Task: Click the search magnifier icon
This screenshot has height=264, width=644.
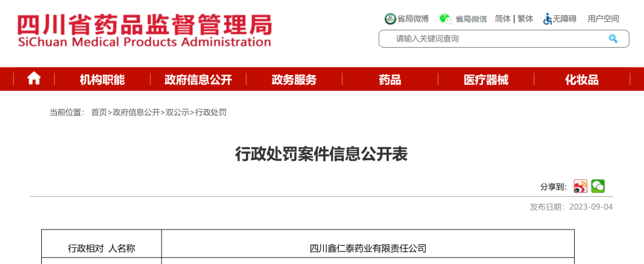Action: [x=612, y=39]
